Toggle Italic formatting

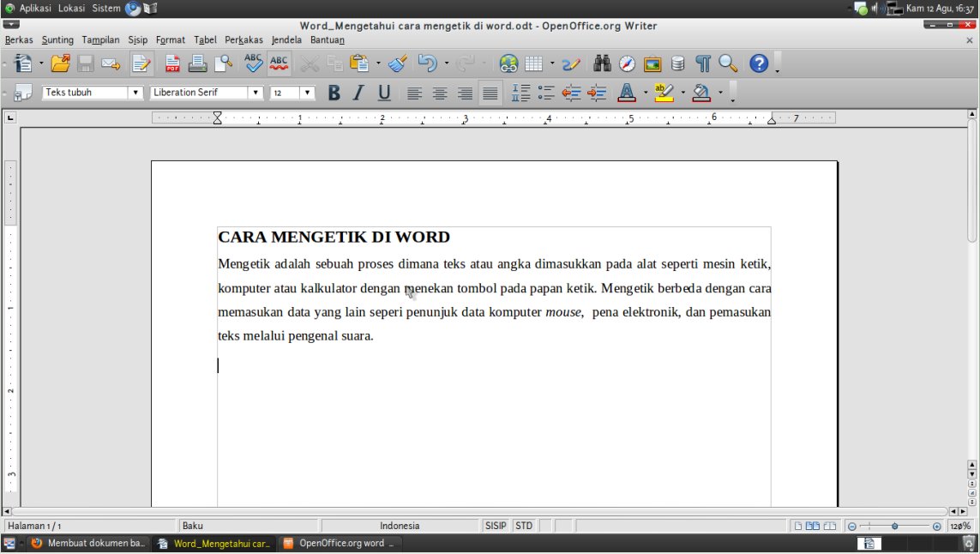358,93
